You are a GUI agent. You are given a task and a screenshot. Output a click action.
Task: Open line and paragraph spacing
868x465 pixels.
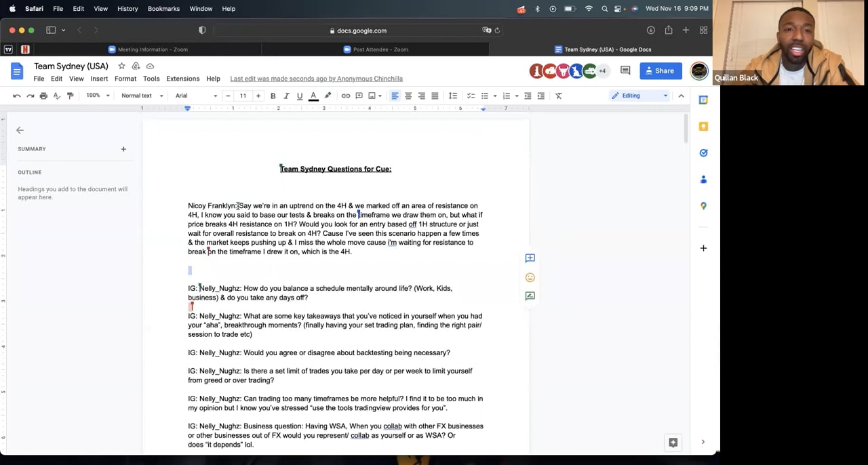pos(453,96)
